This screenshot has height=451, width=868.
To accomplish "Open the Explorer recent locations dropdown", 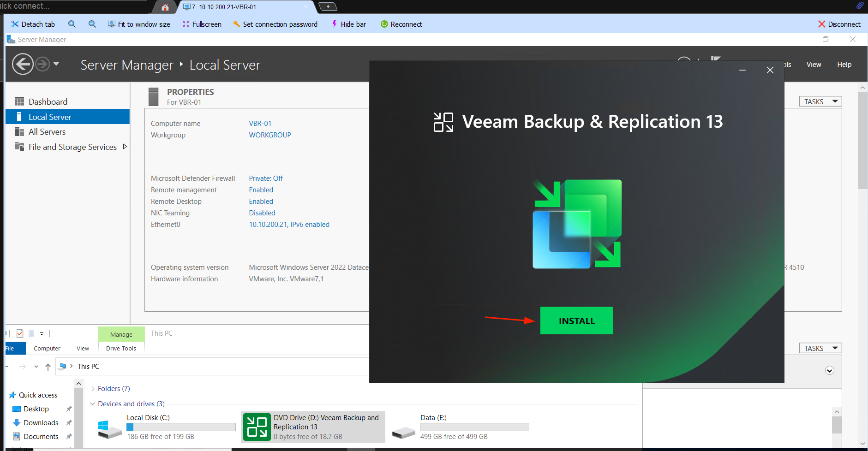I will [x=36, y=367].
